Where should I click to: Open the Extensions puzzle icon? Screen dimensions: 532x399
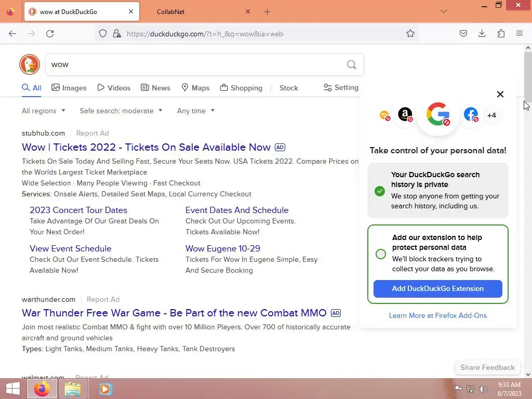pos(501,34)
